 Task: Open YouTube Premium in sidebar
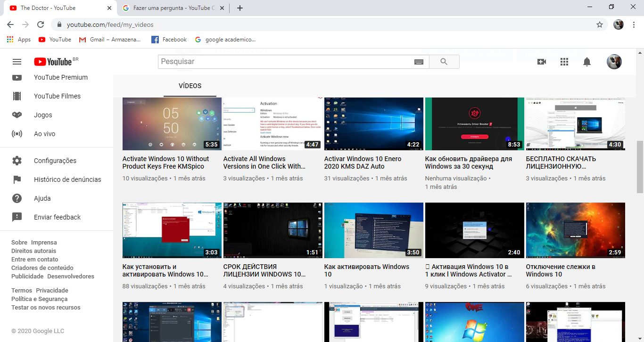point(57,77)
